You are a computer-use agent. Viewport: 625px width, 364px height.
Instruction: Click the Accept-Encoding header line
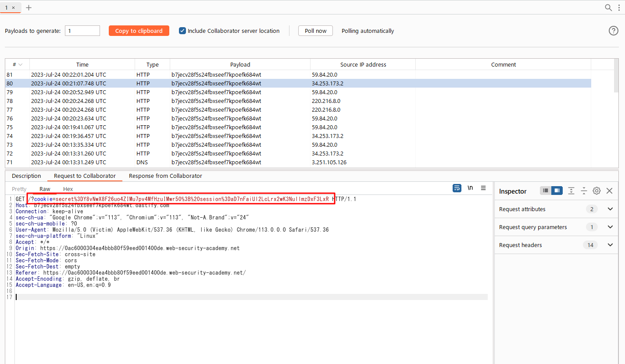point(68,279)
